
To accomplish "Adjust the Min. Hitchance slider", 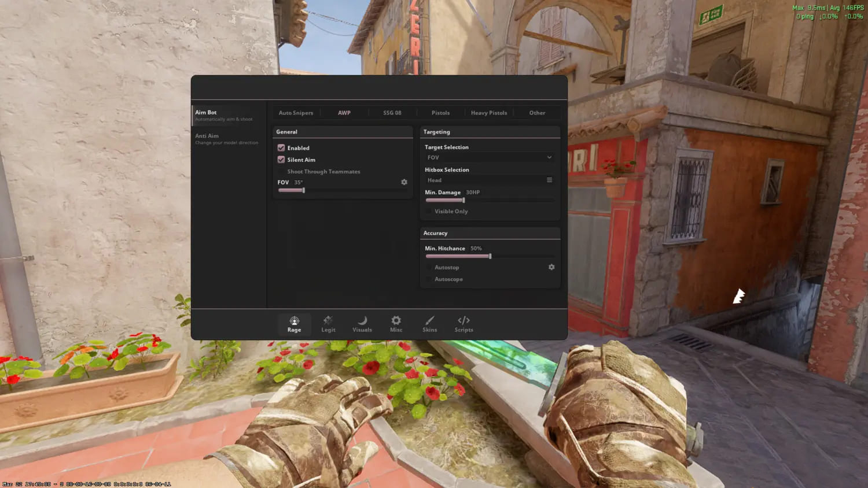I will click(490, 256).
